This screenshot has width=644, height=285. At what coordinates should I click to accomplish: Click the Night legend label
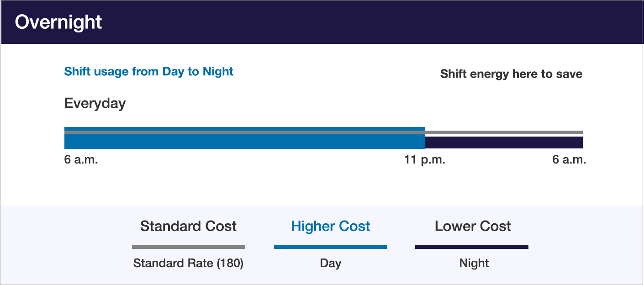point(474,264)
